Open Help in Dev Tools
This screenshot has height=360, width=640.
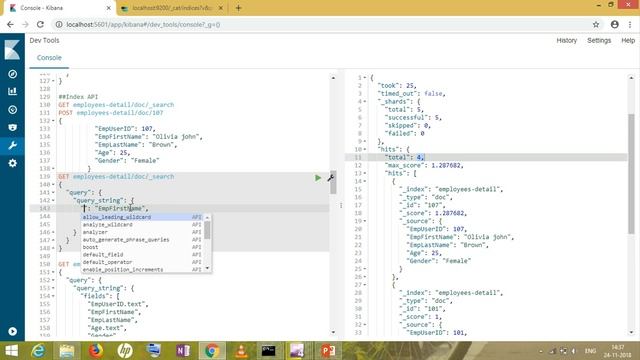point(628,40)
